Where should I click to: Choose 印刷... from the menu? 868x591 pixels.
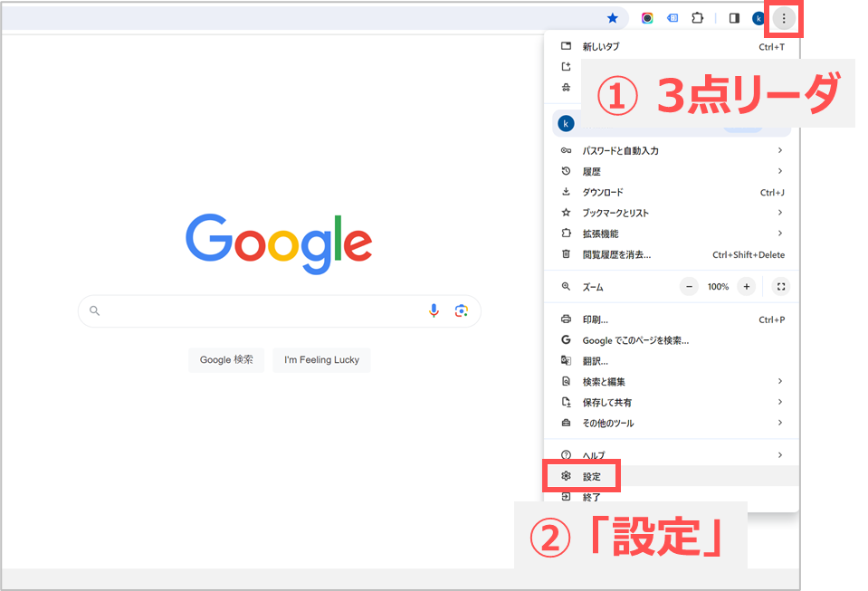tap(672, 319)
